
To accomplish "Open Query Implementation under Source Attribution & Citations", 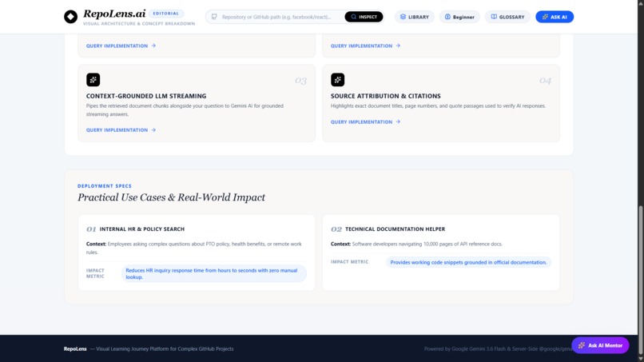I will tap(365, 121).
